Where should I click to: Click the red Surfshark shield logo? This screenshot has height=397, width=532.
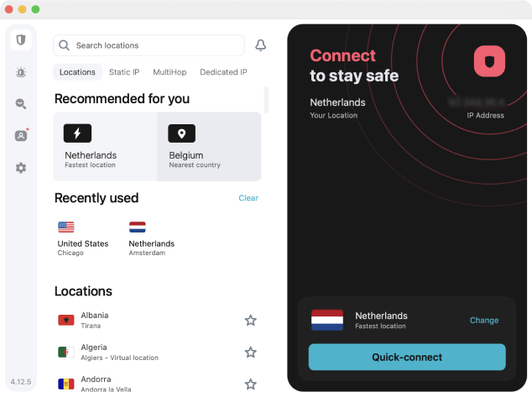(489, 61)
